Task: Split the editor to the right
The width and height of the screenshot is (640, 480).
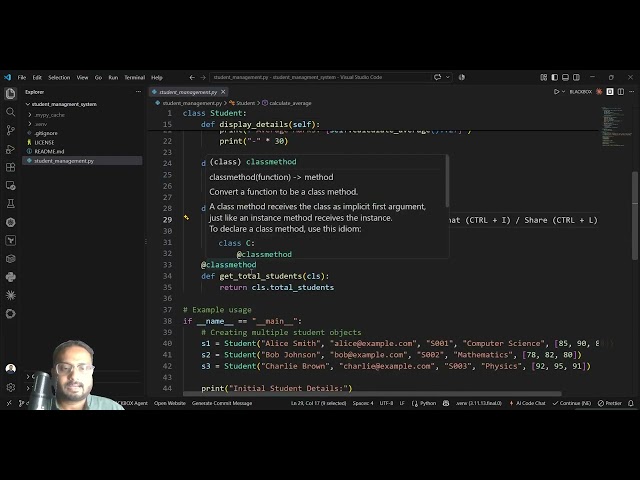Action: [621, 92]
